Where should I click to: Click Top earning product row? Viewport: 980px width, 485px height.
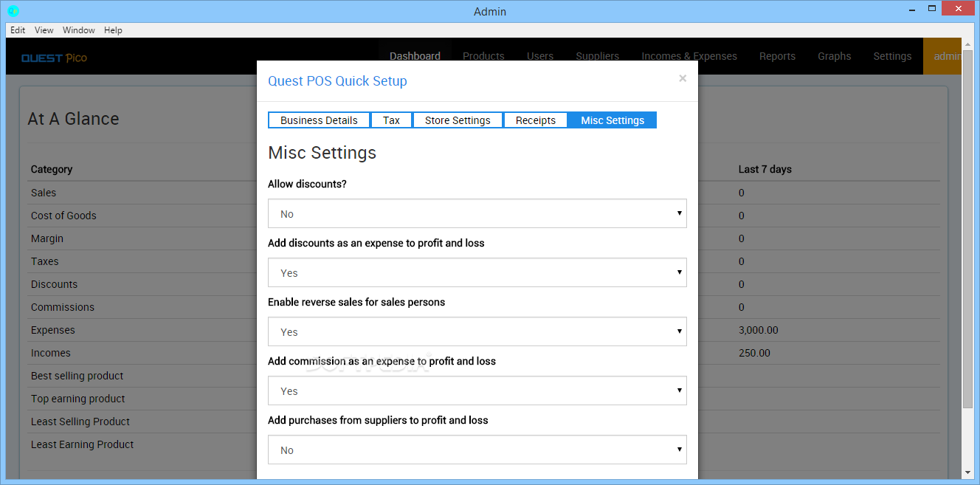(78, 399)
